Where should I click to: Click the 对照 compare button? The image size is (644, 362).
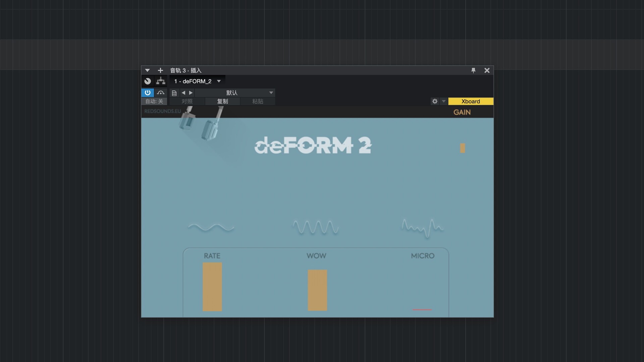coord(187,101)
